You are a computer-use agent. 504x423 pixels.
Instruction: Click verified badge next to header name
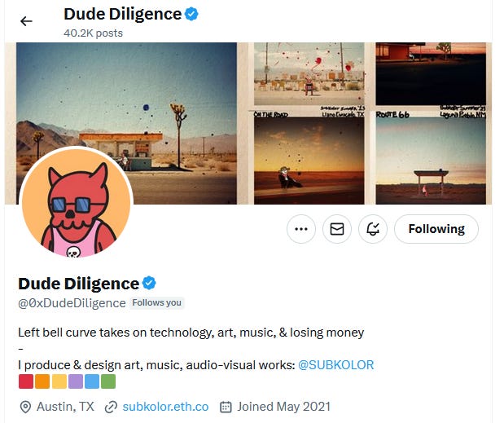click(x=191, y=14)
